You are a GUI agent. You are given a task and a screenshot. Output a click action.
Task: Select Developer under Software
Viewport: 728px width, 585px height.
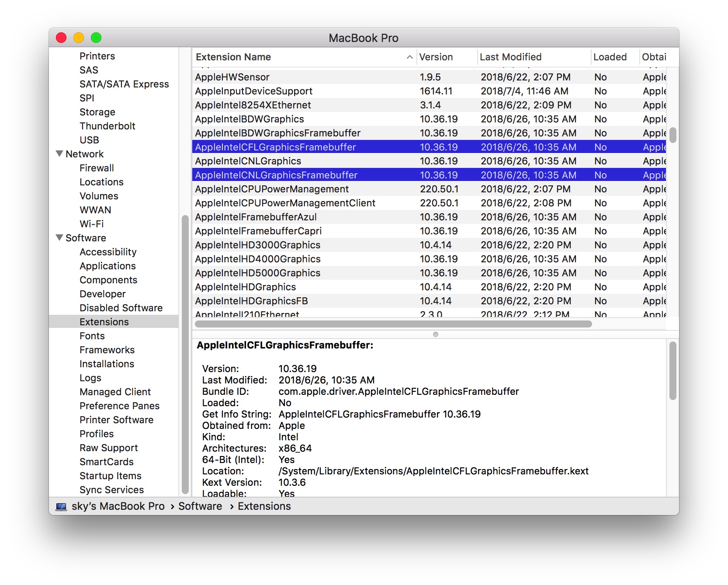[x=103, y=294]
